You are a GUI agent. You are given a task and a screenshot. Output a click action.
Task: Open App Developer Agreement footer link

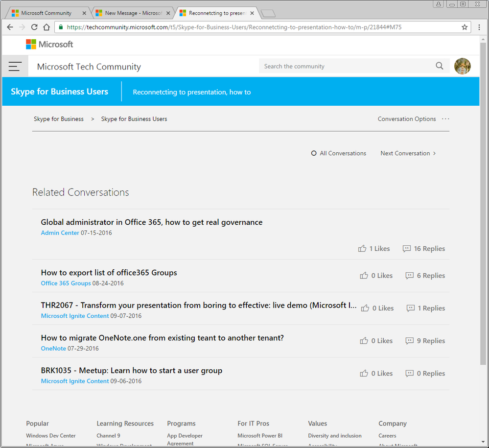[185, 439]
